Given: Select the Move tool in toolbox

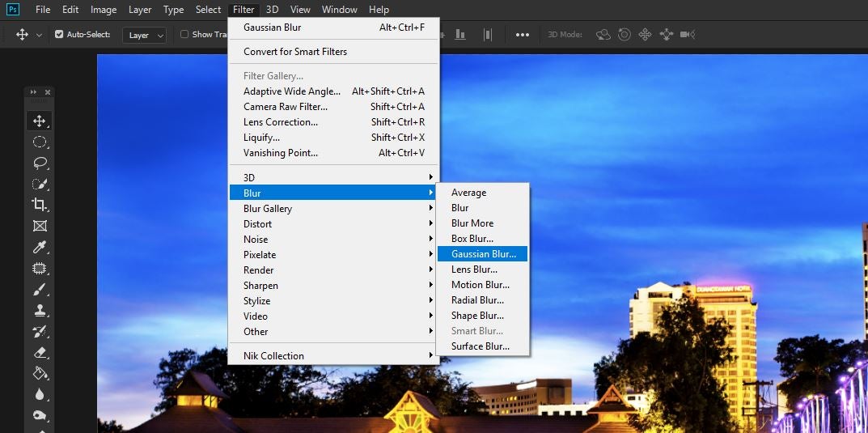Looking at the screenshot, I should pyautogui.click(x=39, y=121).
